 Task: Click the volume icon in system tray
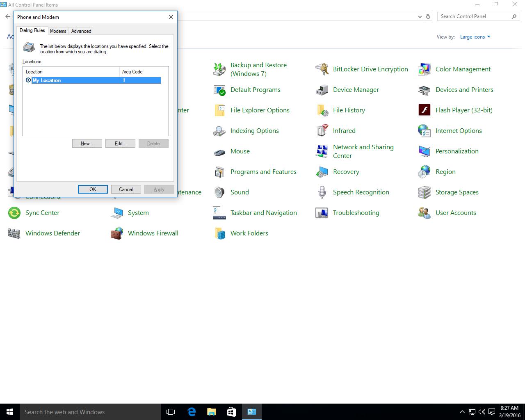point(482,412)
